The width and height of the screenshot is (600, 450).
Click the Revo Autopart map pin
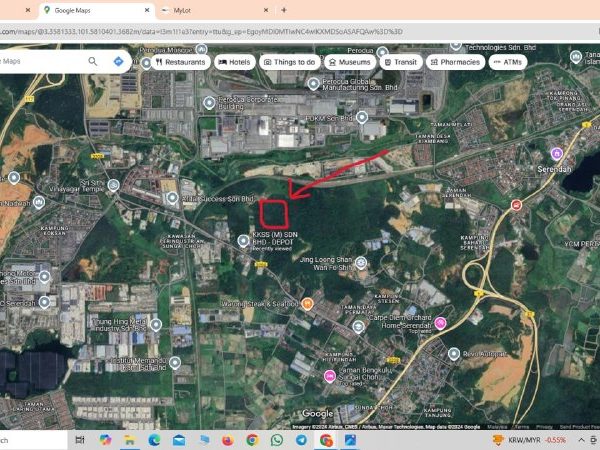(453, 354)
